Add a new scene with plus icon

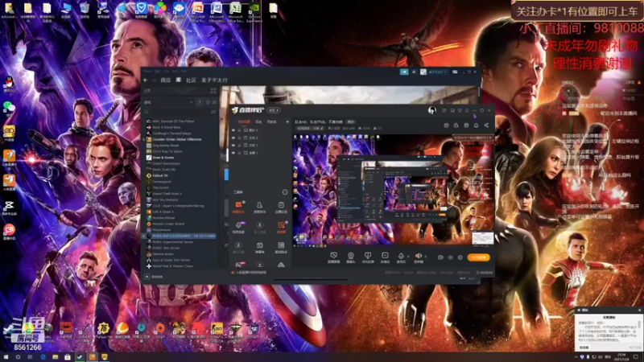click(287, 121)
